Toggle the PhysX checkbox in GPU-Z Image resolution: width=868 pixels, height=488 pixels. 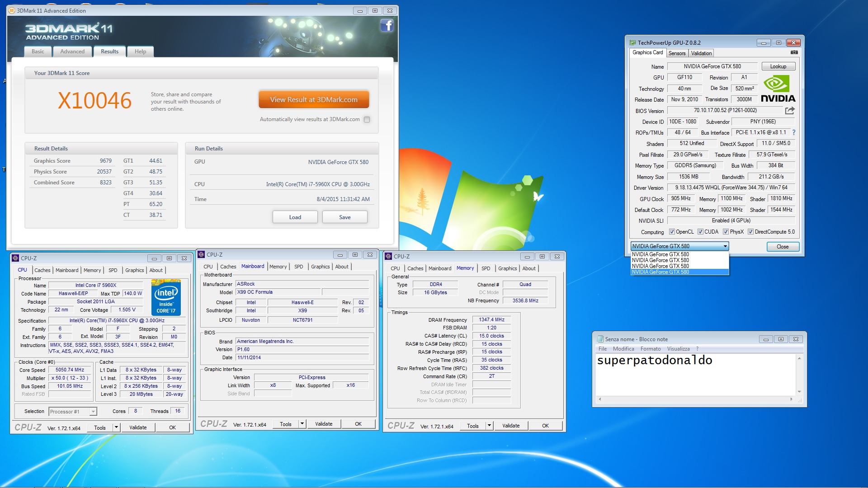726,232
